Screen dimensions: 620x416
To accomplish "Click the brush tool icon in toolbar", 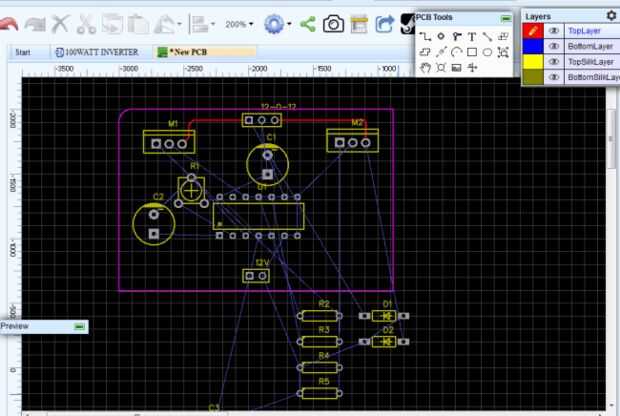I will (x=164, y=24).
